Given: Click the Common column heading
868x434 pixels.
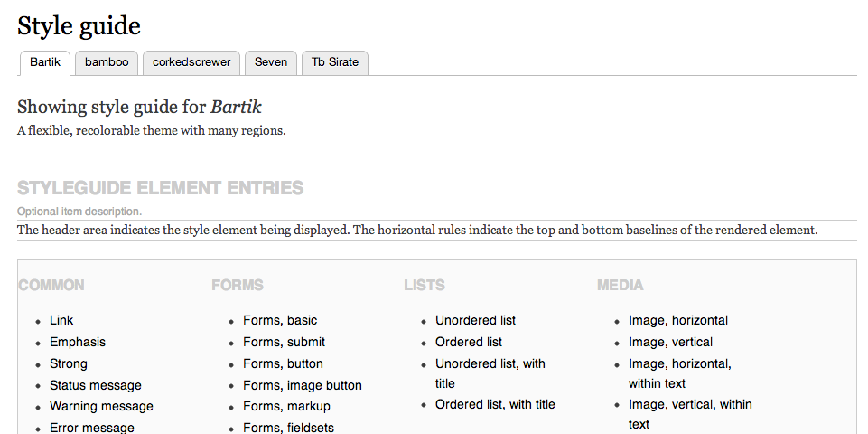Looking at the screenshot, I should 51,286.
